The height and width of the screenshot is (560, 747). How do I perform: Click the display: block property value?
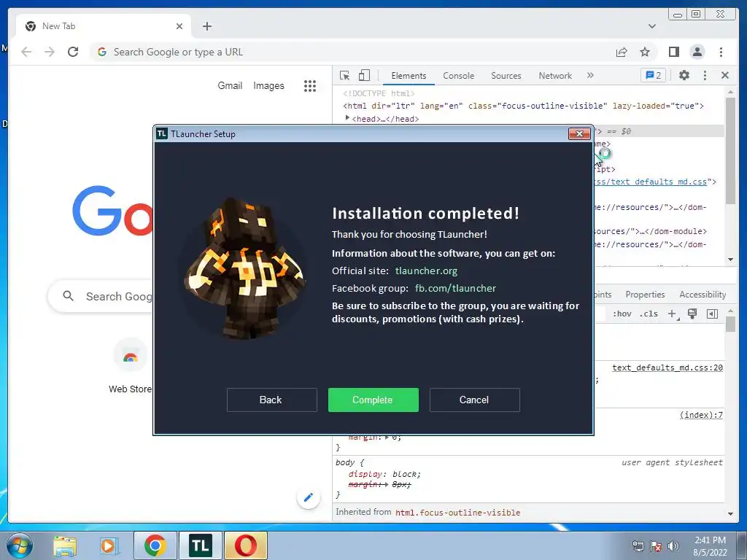pos(406,474)
